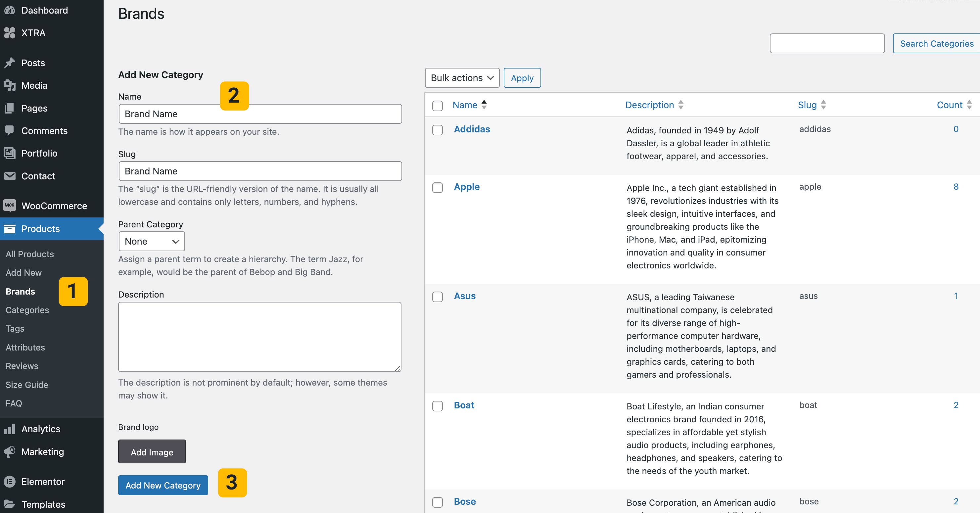Image resolution: width=980 pixels, height=513 pixels.
Task: Go to Attributes under Products
Action: [25, 347]
